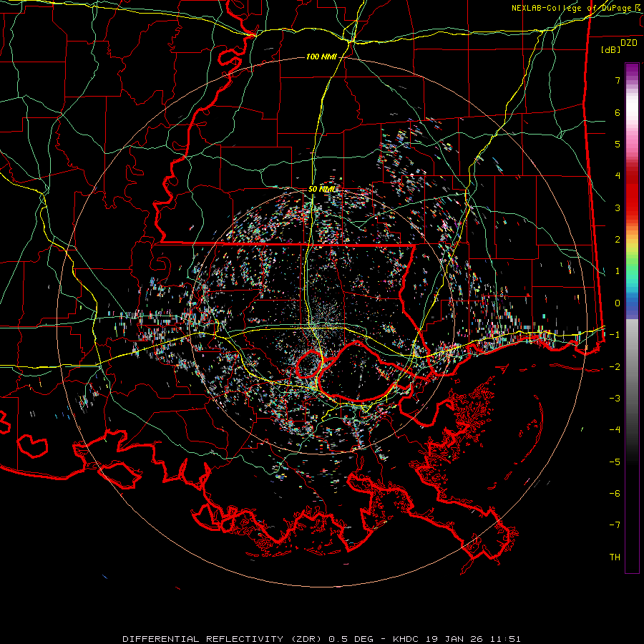Click the legend value -1
Screen dimensions: 644x644
tap(615, 335)
